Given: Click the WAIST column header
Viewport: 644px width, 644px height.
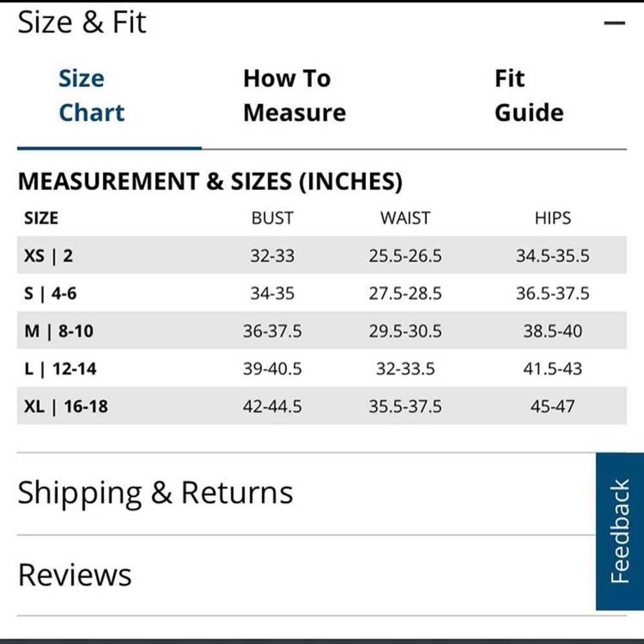Looking at the screenshot, I should tap(405, 218).
